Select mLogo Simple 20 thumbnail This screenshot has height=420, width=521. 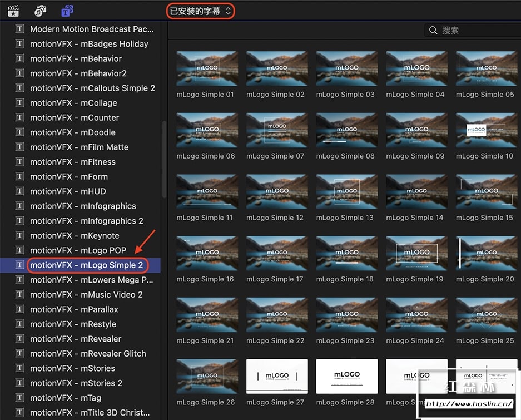tap(487, 253)
